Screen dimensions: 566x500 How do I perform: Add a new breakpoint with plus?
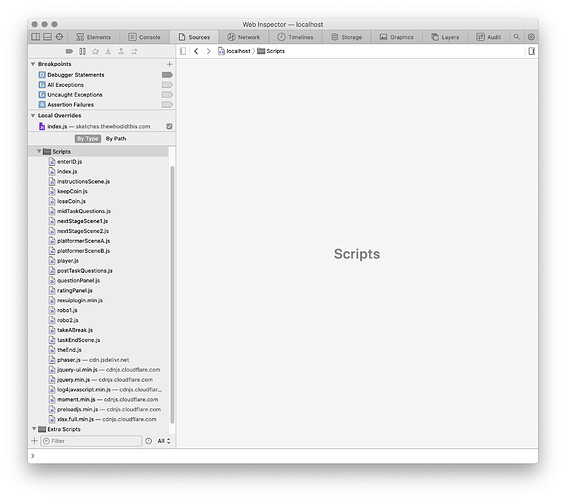click(169, 64)
